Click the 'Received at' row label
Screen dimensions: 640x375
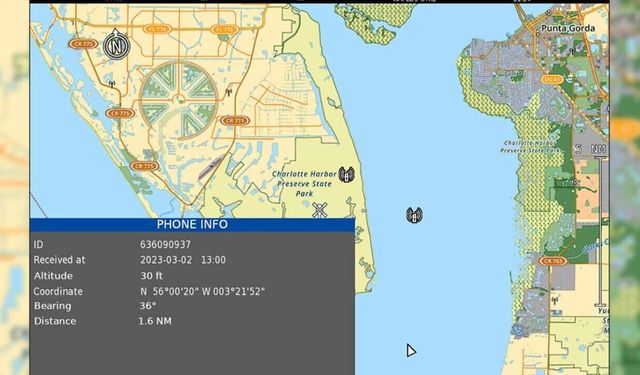(60, 260)
